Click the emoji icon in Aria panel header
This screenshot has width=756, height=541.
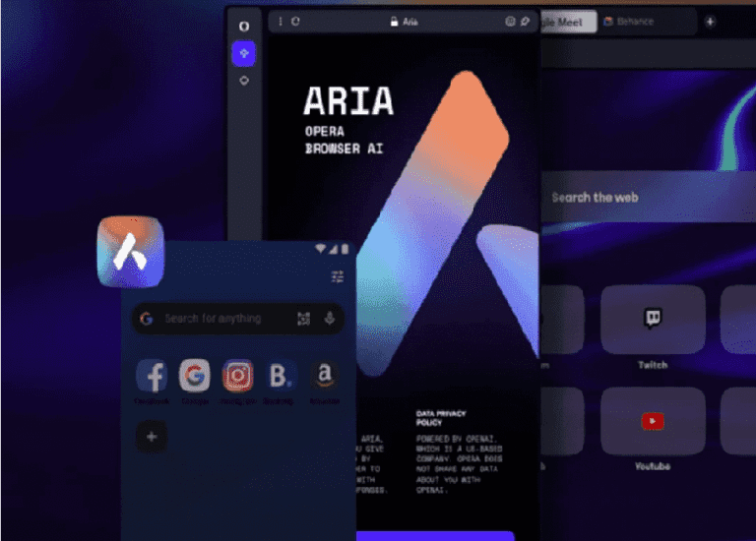(510, 22)
